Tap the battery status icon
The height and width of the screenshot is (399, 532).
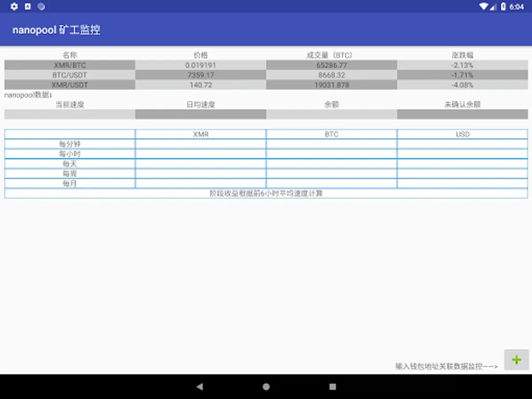coord(503,7)
